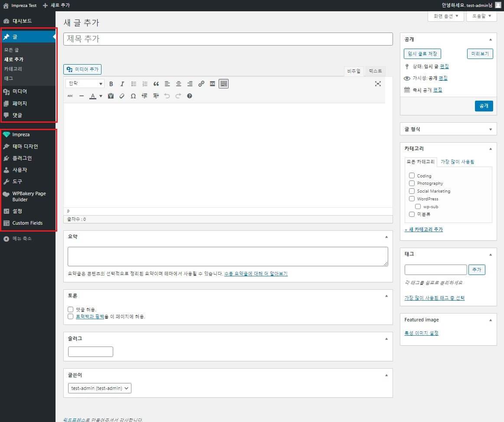Click the + 새 카테고리 추가 link
Viewport: 504px width, 422px height.
(x=424, y=229)
